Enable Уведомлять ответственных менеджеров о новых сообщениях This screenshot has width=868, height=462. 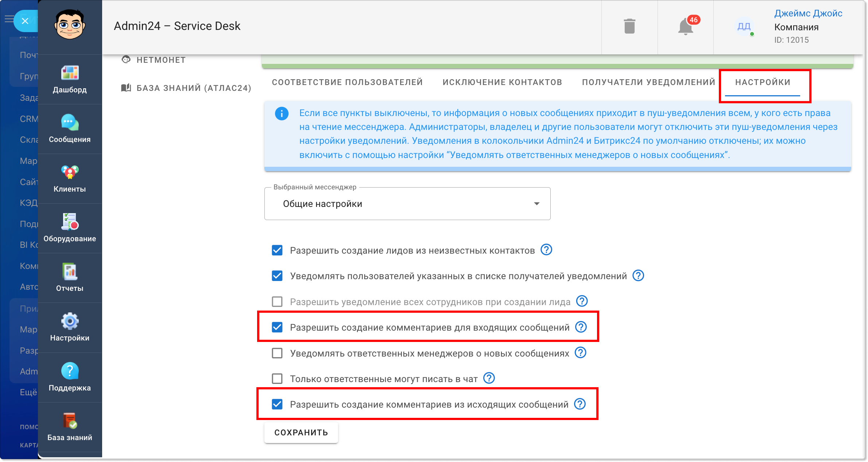(x=277, y=353)
